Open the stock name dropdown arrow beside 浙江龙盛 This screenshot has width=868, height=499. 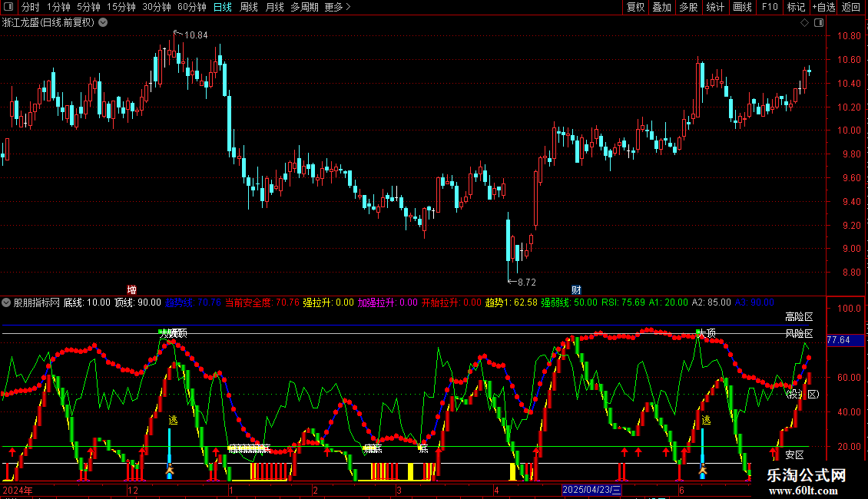(103, 23)
